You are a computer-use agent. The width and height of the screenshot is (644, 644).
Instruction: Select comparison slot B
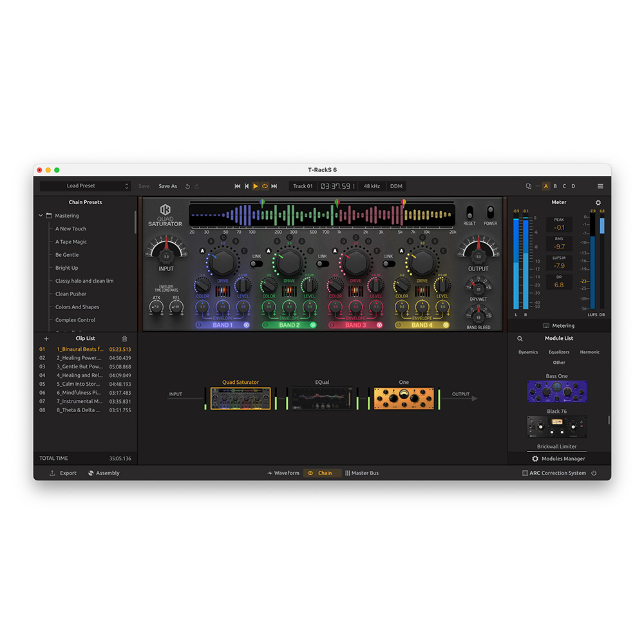tap(555, 186)
